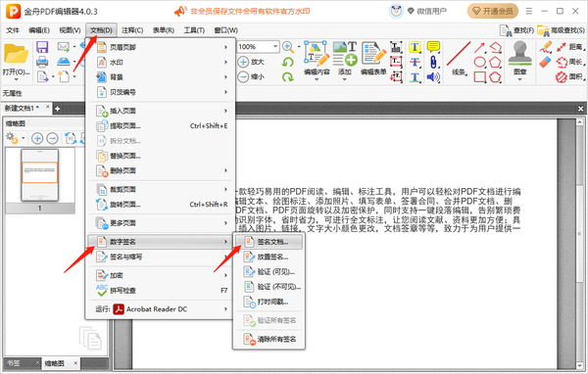
Task: Click 验证 (可见) submenu entry
Action: [x=269, y=272]
